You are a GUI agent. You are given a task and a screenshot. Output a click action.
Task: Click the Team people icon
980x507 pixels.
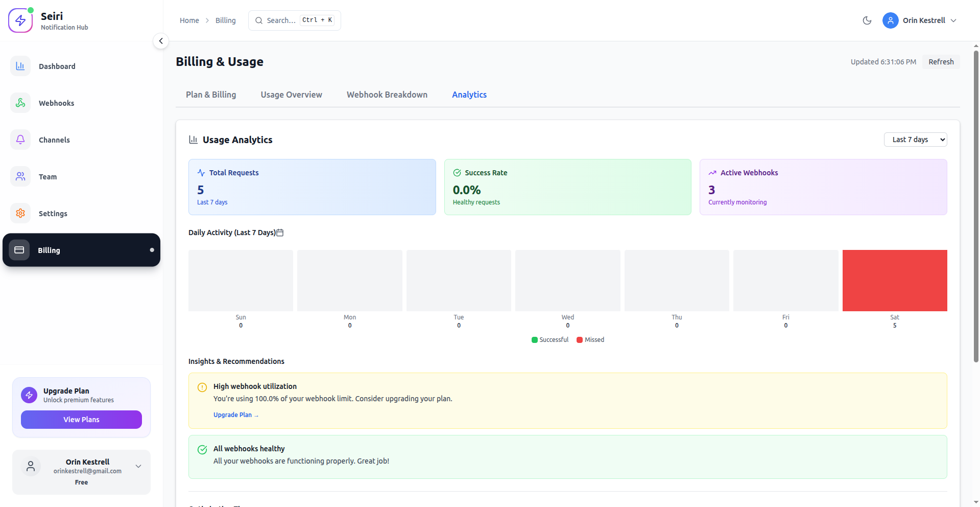click(20, 176)
